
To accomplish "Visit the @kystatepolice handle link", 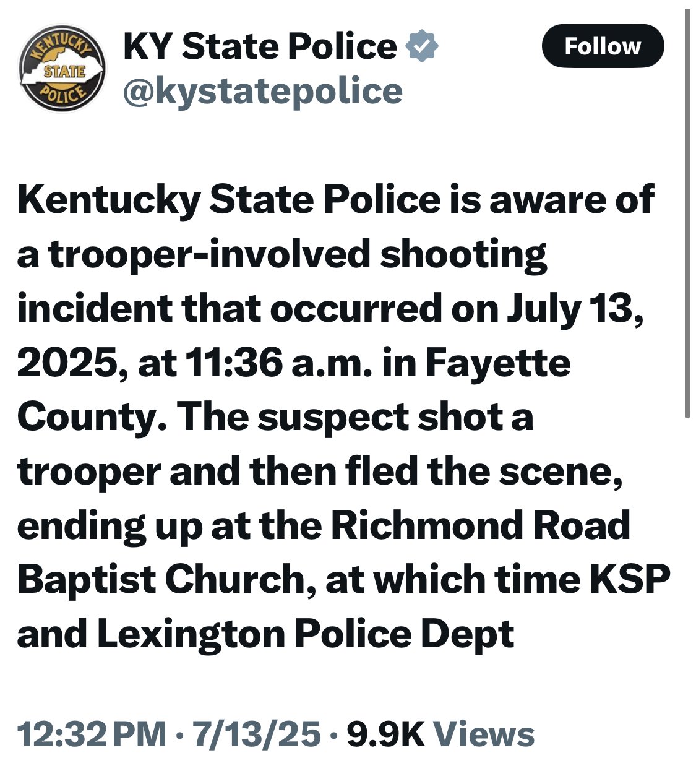I will (263, 91).
